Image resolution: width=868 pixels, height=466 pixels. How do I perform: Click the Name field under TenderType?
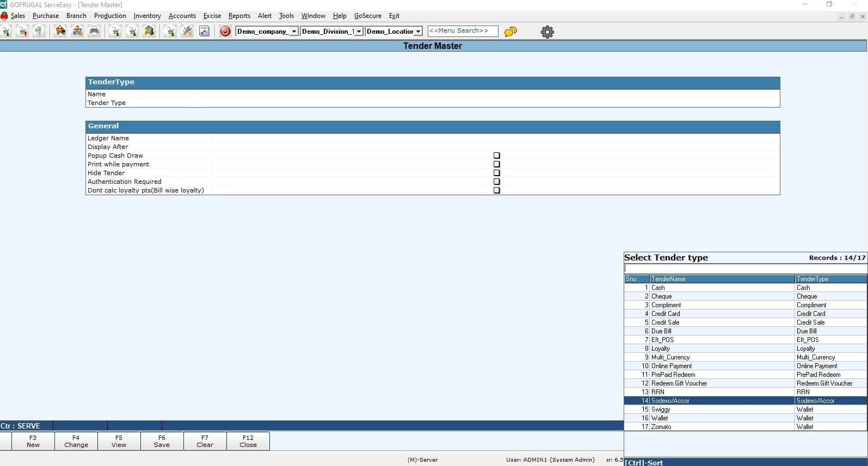(487, 94)
